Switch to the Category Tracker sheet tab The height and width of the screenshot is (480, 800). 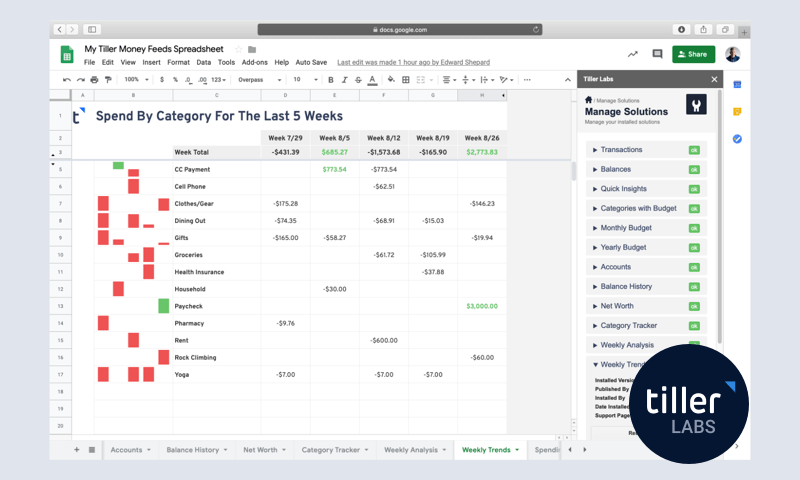pyautogui.click(x=335, y=450)
